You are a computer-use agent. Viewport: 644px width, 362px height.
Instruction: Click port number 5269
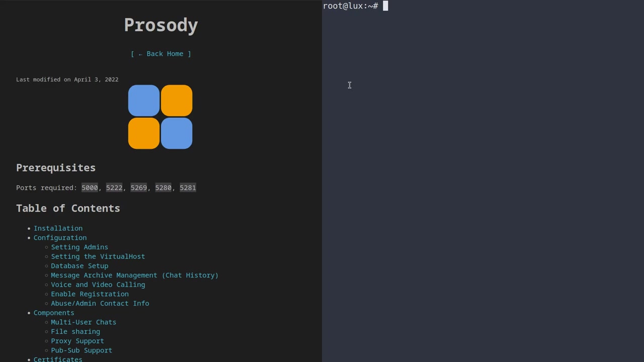click(139, 188)
